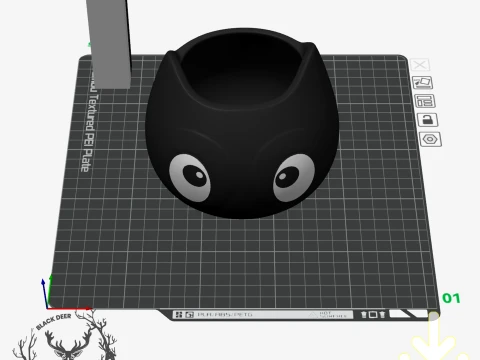Image resolution: width=480 pixels, height=360 pixels.
Task: Click the remove plate X icon
Action: tap(420, 65)
